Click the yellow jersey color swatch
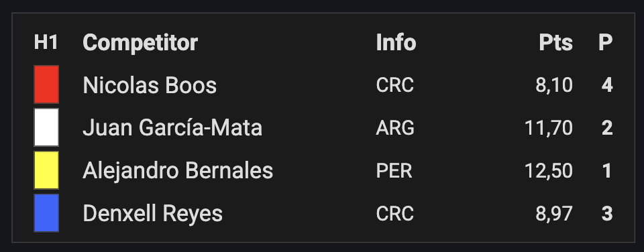This screenshot has height=252, width=644. pos(46,170)
